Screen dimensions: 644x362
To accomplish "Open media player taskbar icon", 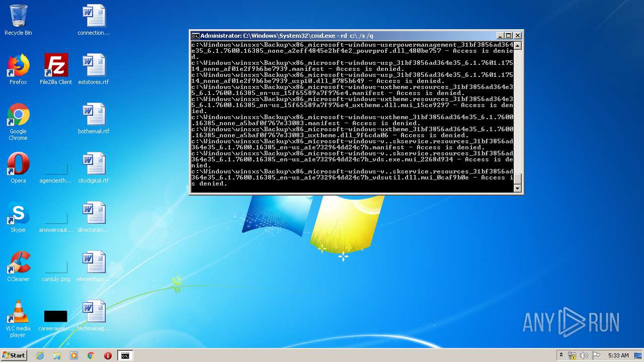I will point(74,355).
